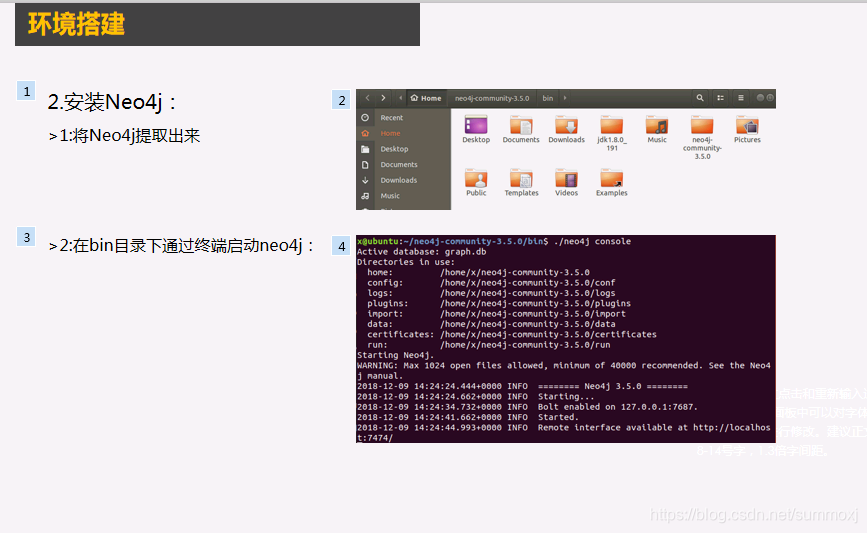This screenshot has width=867, height=533.
Task: Click the terminal certificates: directory line
Action: pyautogui.click(x=512, y=335)
